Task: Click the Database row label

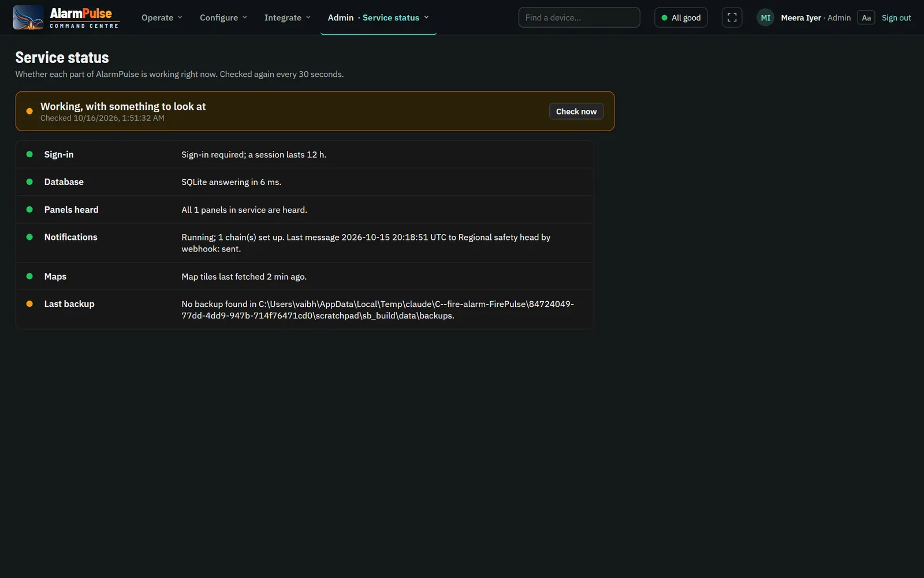Action: click(64, 181)
